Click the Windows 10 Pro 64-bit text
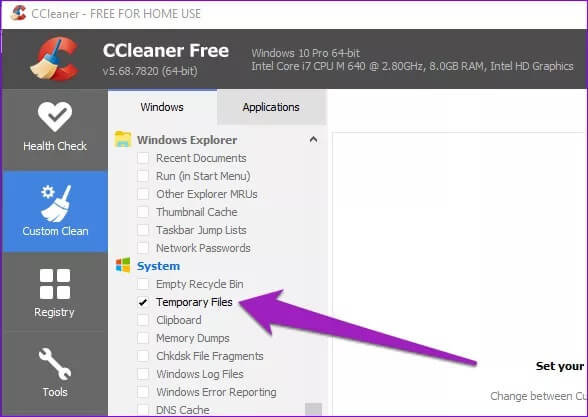 coord(306,53)
